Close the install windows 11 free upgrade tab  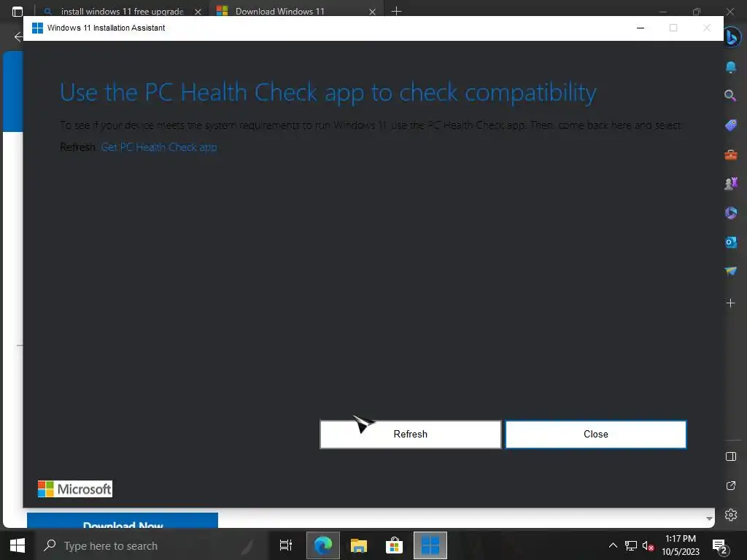[198, 12]
